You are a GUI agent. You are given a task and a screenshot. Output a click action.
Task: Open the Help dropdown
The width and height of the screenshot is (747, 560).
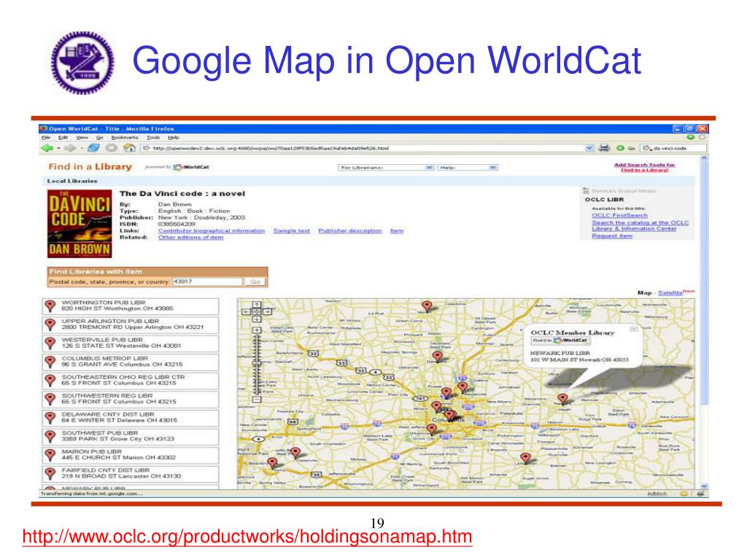(x=468, y=168)
